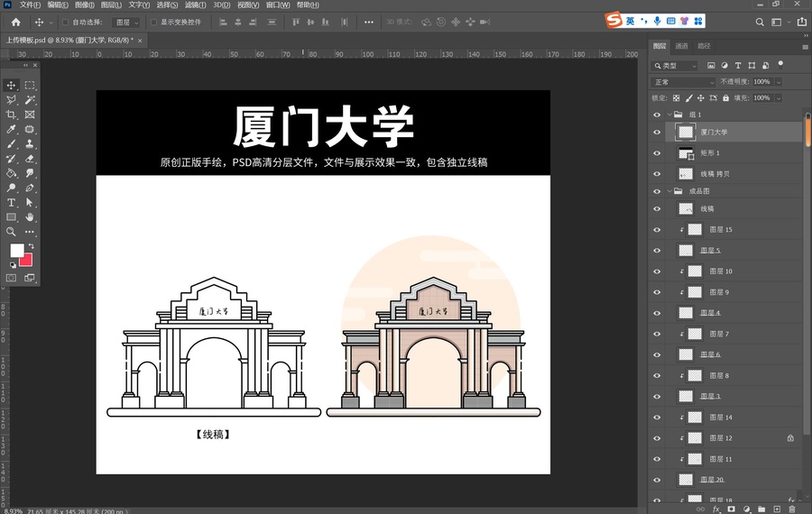Hide the 矩形 1 layer
The image size is (812, 514).
click(x=657, y=153)
